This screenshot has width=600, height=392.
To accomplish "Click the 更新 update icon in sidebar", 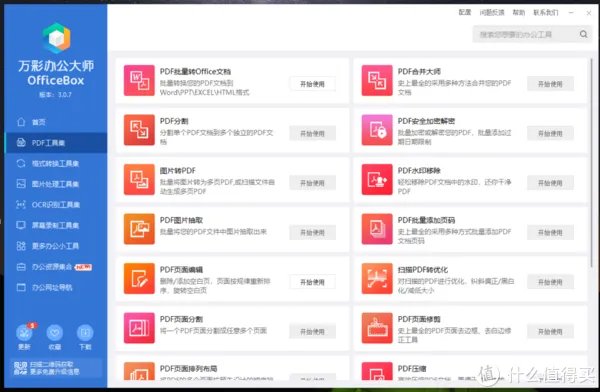I will point(24,333).
